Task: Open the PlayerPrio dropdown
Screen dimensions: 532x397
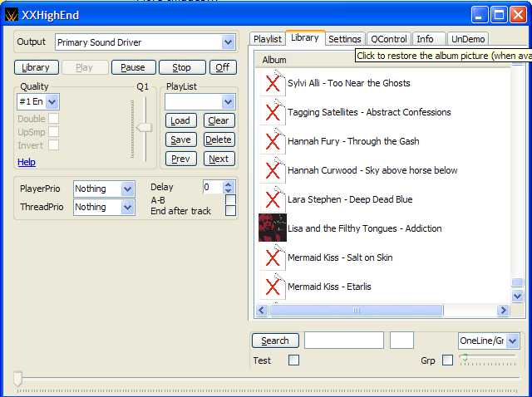Action: point(127,189)
